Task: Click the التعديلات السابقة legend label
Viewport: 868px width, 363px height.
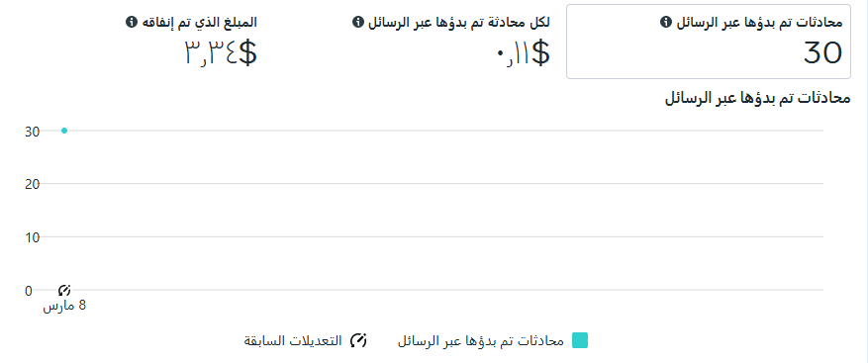Action: (x=293, y=341)
